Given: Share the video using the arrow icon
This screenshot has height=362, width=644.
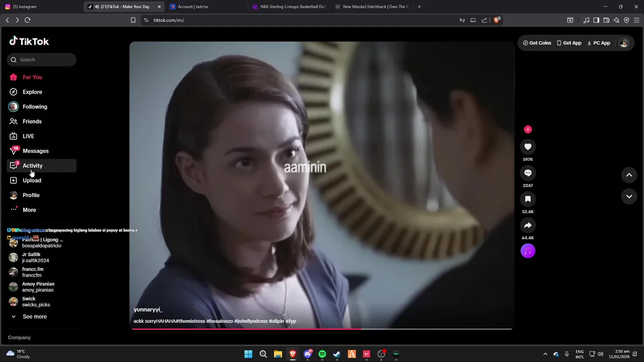Looking at the screenshot, I should pyautogui.click(x=528, y=225).
